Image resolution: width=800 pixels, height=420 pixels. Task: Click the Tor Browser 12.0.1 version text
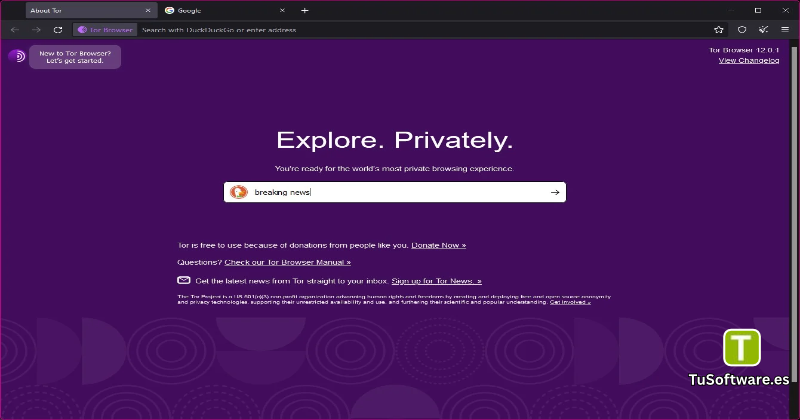(744, 50)
